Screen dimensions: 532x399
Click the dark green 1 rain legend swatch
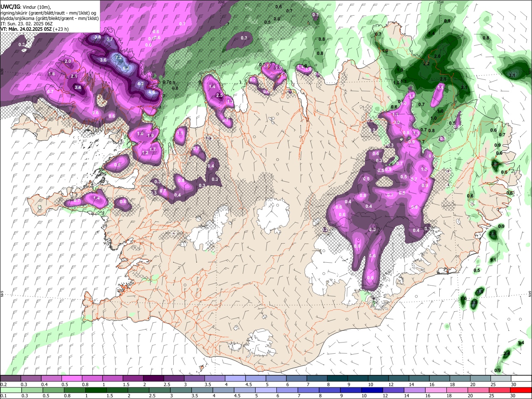(x=96, y=390)
